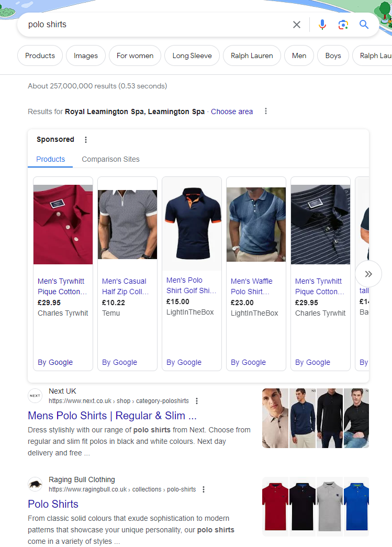Screen dimensions: 392x547
Task: Select the Men filter chip
Action: pyautogui.click(x=299, y=55)
